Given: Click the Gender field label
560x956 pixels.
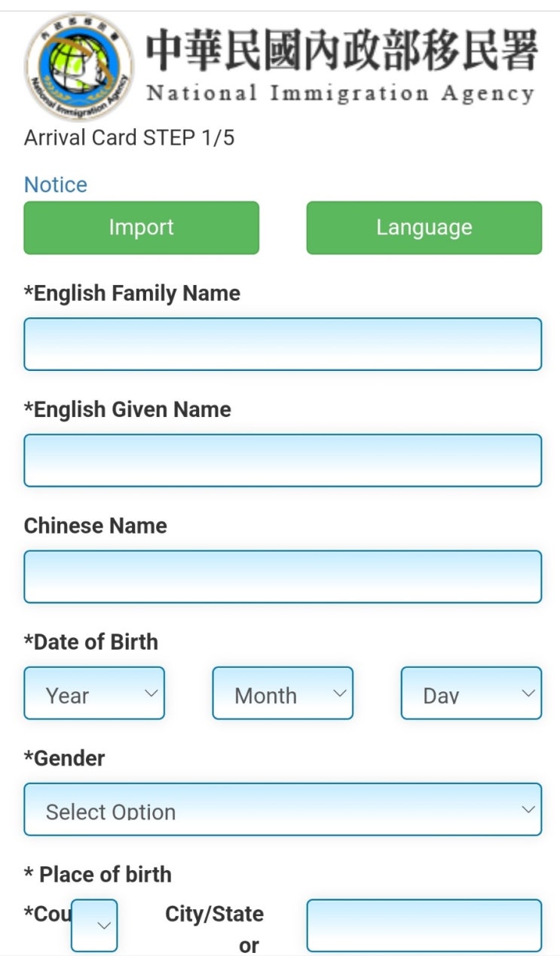Looking at the screenshot, I should (x=65, y=758).
